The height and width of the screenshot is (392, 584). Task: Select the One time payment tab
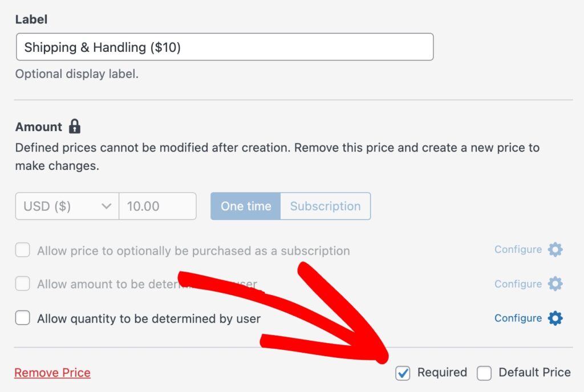(x=246, y=206)
